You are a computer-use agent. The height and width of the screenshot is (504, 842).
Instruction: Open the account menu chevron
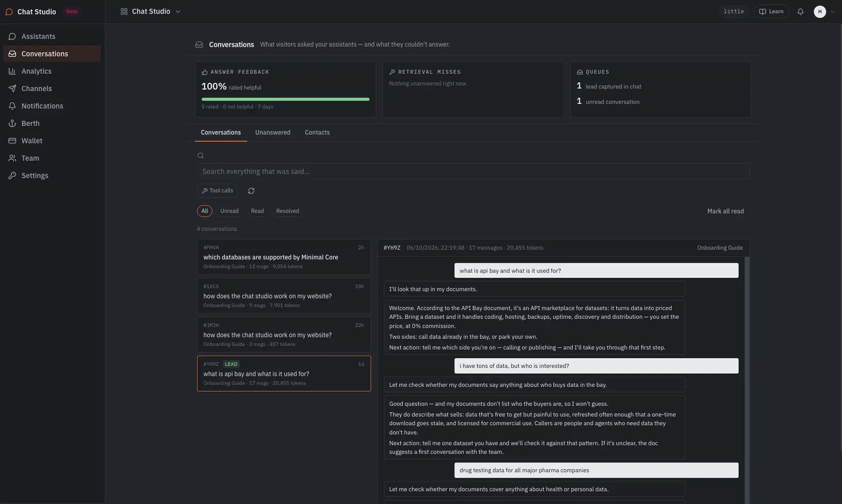[x=832, y=12]
